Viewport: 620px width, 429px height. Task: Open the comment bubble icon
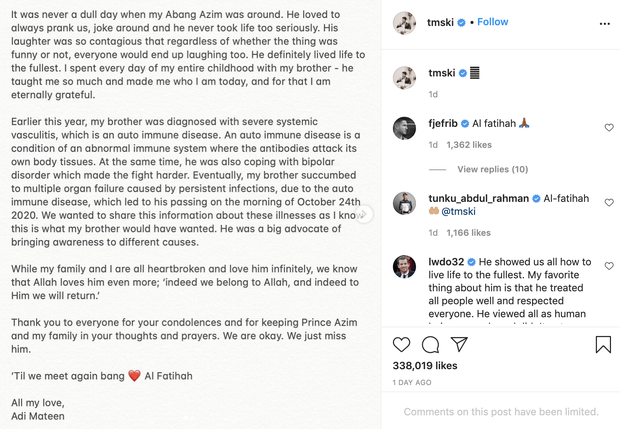pyautogui.click(x=430, y=345)
